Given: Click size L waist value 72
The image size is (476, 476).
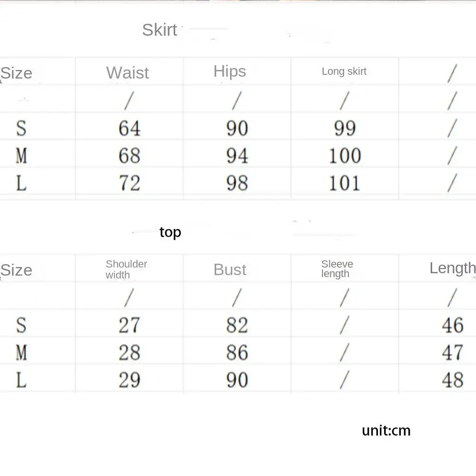Looking at the screenshot, I should (x=129, y=183).
